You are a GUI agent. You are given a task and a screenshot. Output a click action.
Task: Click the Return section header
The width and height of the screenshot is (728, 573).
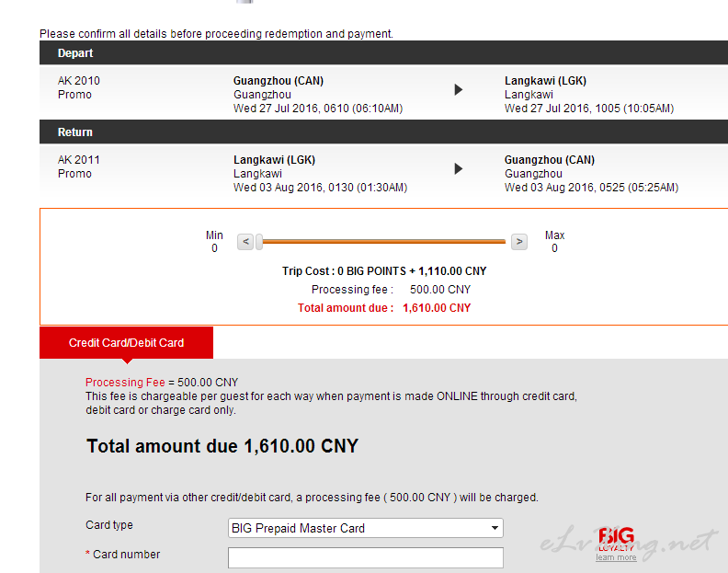(x=383, y=132)
